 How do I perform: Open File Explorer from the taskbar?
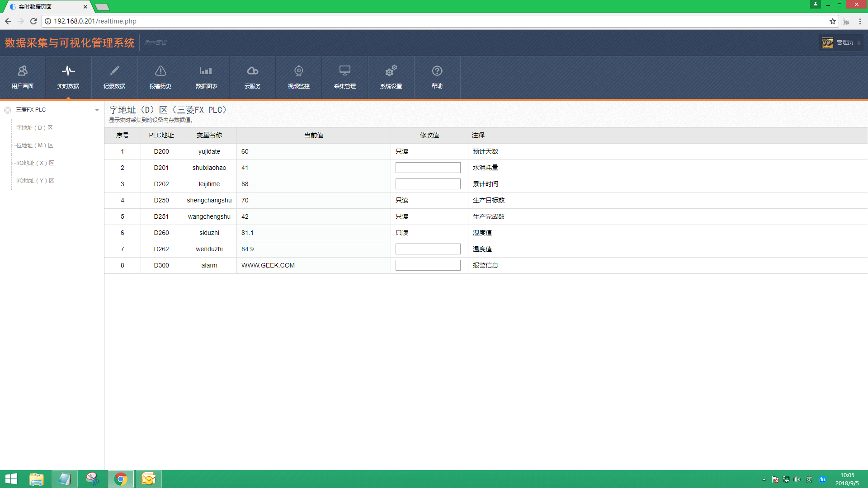click(37, 479)
